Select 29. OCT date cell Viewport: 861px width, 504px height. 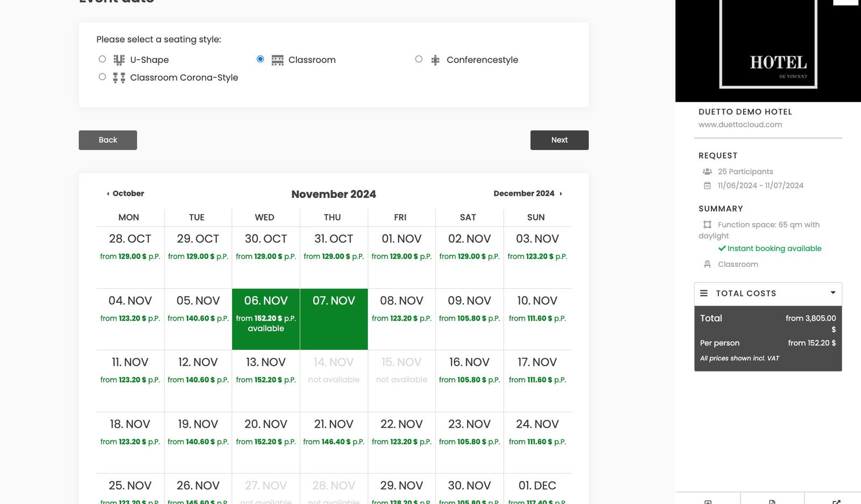pyautogui.click(x=198, y=257)
